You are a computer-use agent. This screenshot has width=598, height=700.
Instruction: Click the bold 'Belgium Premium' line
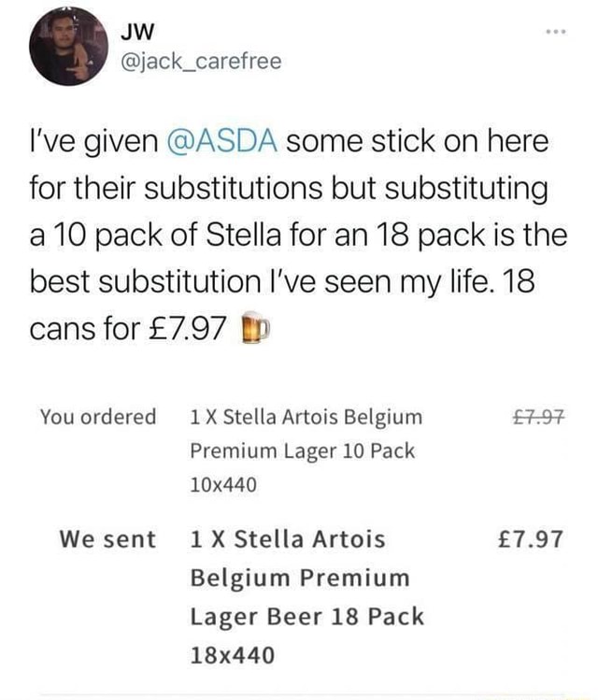click(x=299, y=578)
